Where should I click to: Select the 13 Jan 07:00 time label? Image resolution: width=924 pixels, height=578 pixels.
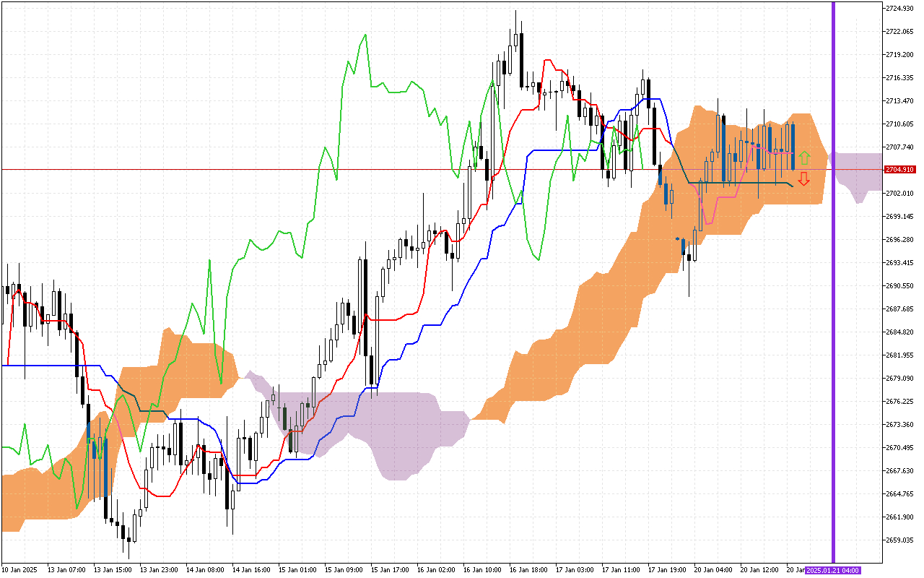(66, 570)
